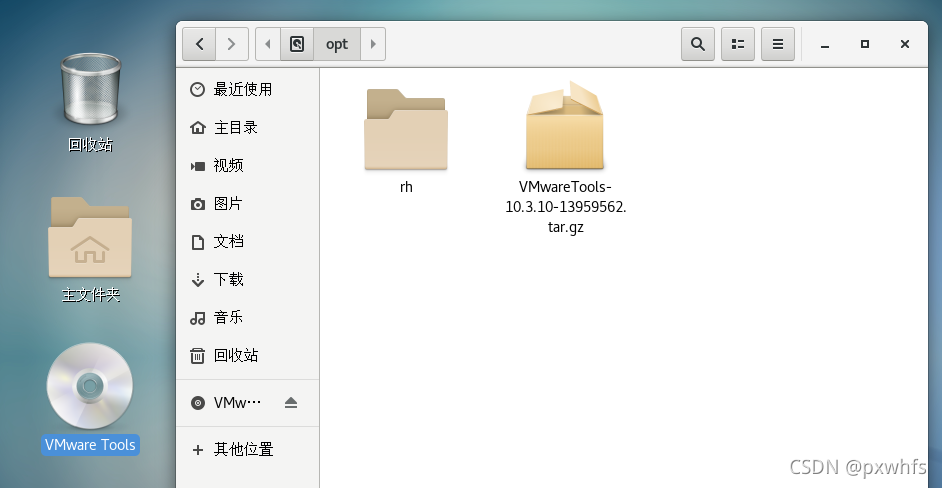The height and width of the screenshot is (488, 942).
Task: Click the rh folder name label
Action: (406, 187)
